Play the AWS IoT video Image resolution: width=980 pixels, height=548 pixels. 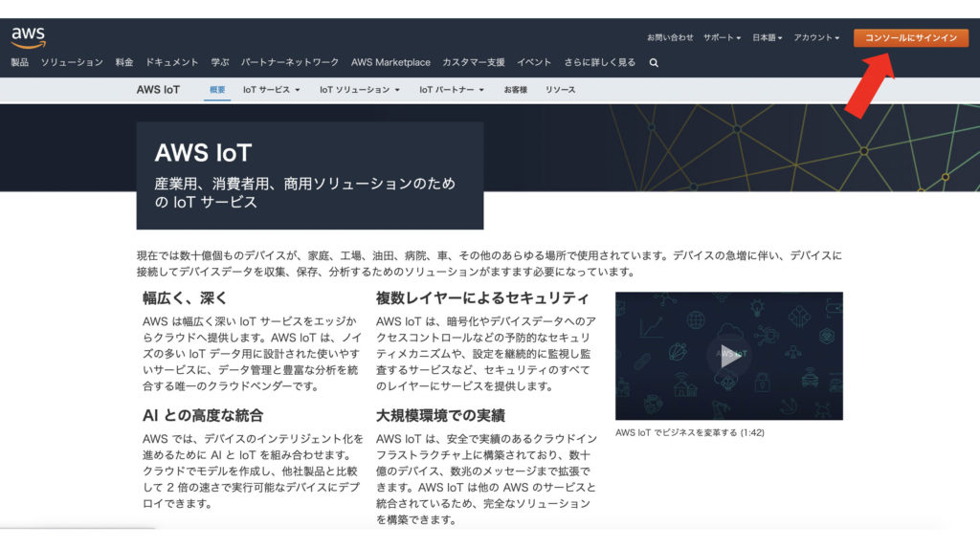(x=728, y=356)
